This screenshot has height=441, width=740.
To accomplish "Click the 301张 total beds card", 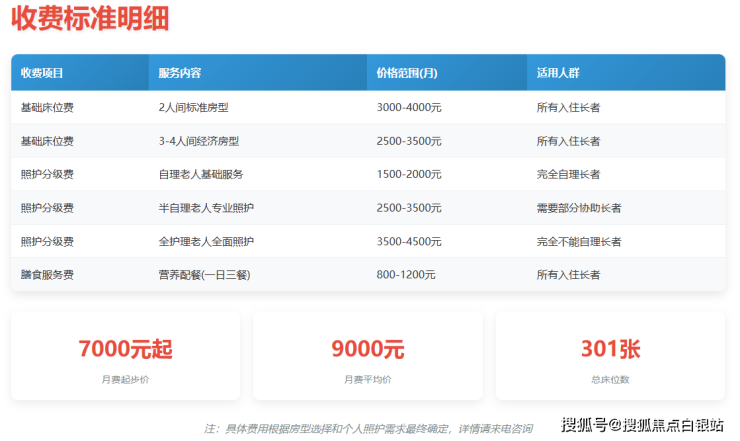I will [610, 356].
